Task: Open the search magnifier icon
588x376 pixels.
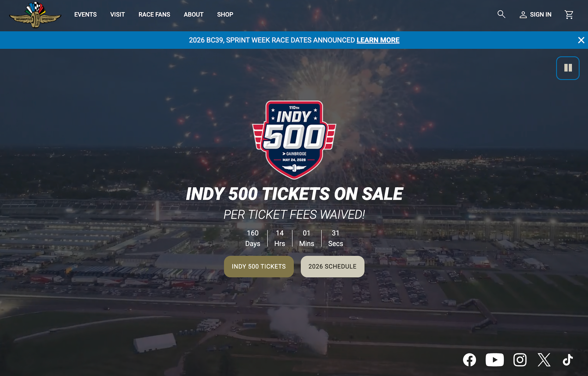Action: [501, 14]
